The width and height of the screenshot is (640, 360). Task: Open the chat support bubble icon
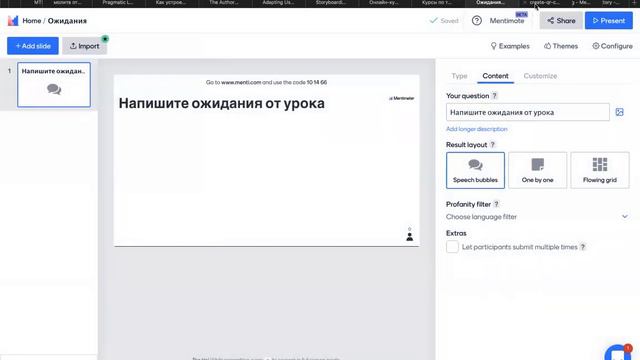[618, 352]
